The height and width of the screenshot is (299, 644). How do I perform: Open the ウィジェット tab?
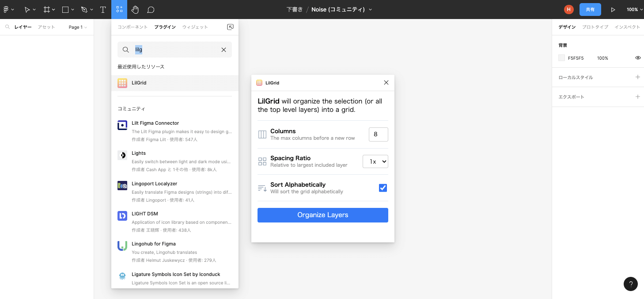click(195, 27)
